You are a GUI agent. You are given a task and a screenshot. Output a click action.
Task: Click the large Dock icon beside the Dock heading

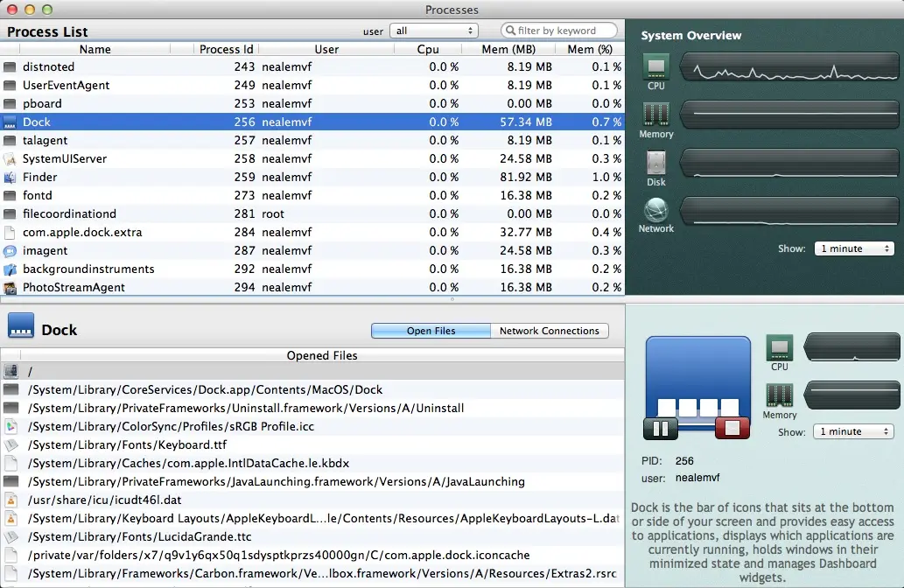click(x=21, y=325)
